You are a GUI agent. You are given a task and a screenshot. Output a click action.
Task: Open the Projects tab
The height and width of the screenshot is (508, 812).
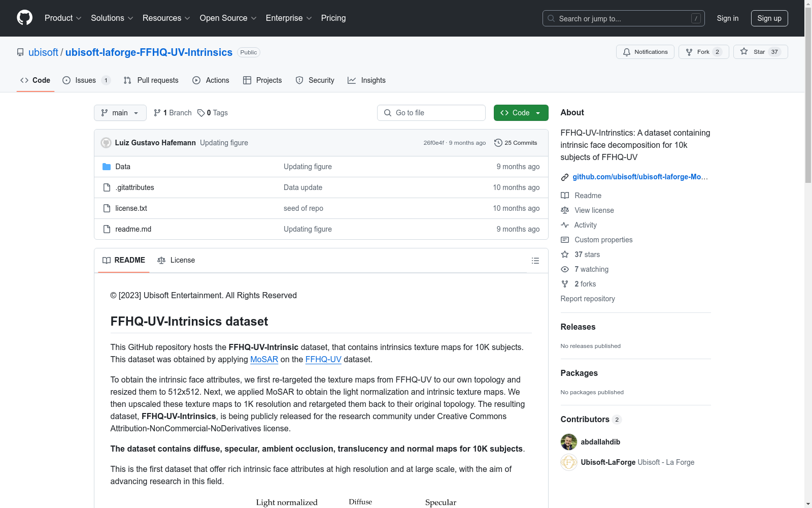click(262, 80)
